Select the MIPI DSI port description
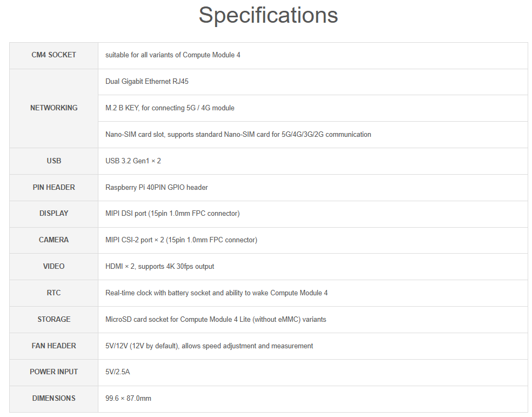The width and height of the screenshot is (532, 417). tap(172, 214)
